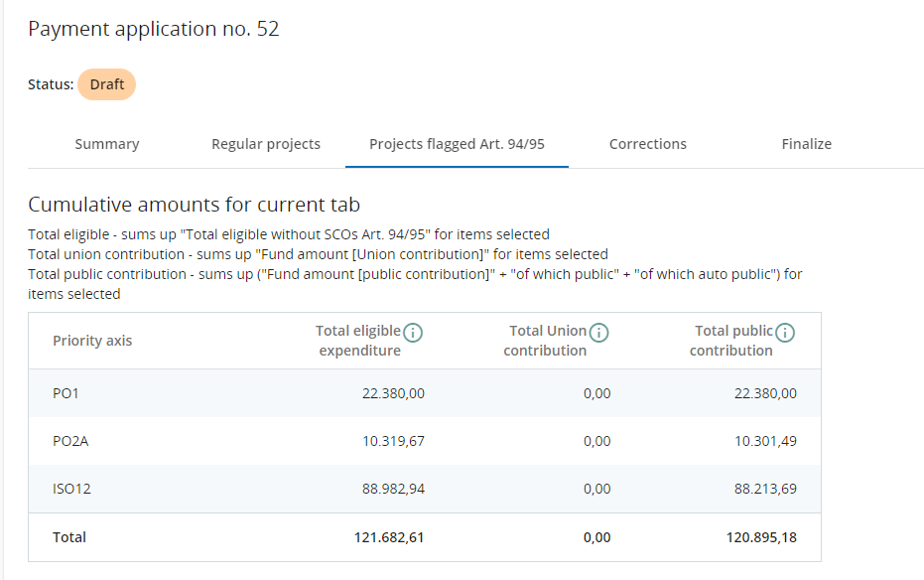Screen dimensions: 924x580
Task: Click PO2A total public contribution 10.301,49
Action: pos(765,441)
